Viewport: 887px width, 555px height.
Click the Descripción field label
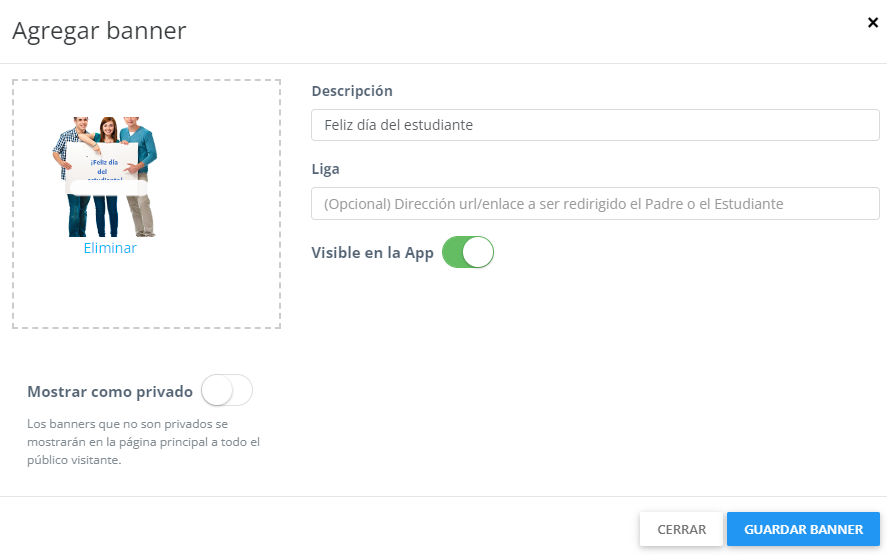(x=352, y=91)
